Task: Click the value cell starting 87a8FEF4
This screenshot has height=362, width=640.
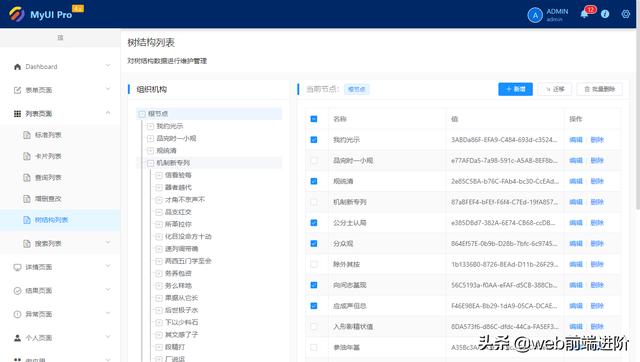Action: pos(504,202)
